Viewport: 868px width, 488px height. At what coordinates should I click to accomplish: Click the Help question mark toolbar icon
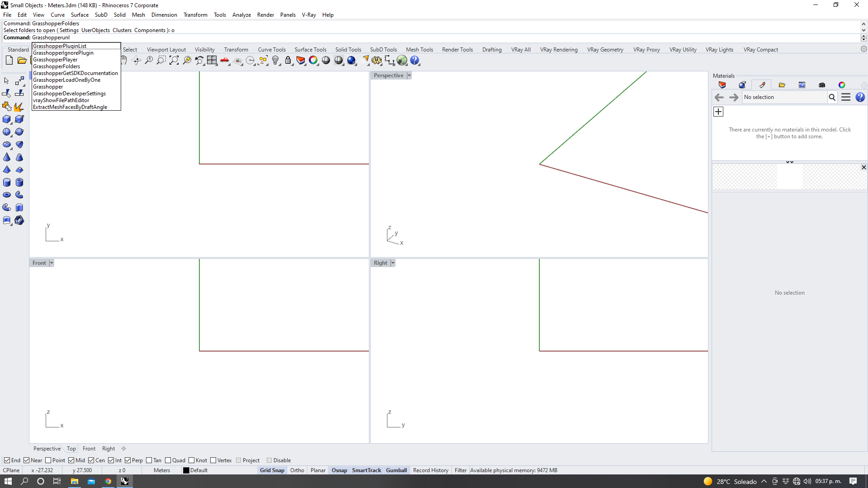(415, 61)
